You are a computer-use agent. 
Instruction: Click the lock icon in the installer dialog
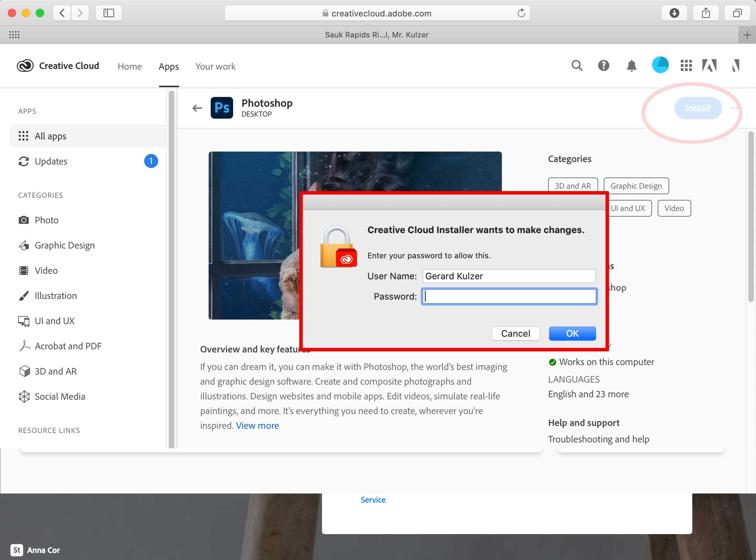(338, 246)
